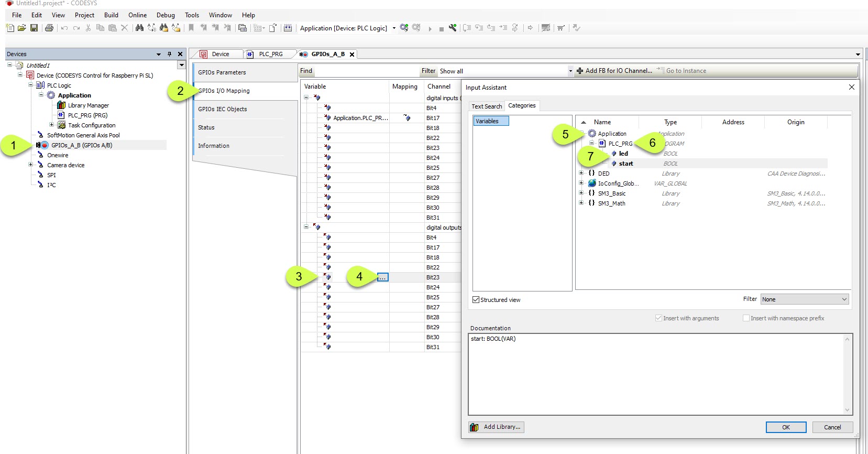Screen dimensions: 868x454
Task: Expand the Camera device tree node
Action: coord(30,165)
